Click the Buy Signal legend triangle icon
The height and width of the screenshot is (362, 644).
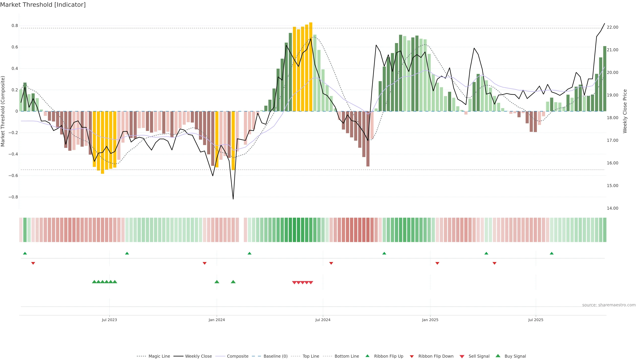tap(498, 356)
